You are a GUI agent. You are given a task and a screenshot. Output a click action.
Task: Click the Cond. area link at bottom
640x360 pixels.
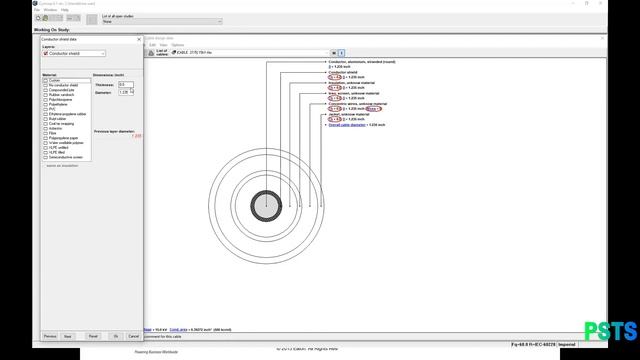coord(178,329)
